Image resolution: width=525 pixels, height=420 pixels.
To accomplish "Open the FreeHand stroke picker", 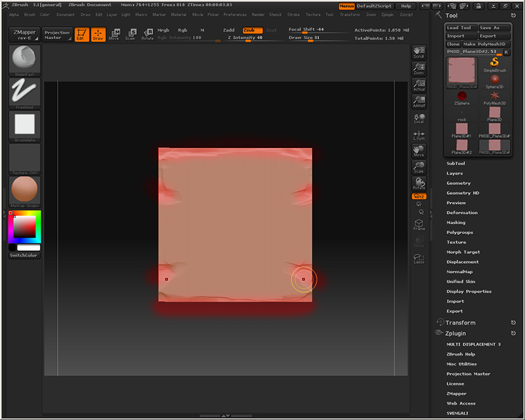I will pos(24,93).
